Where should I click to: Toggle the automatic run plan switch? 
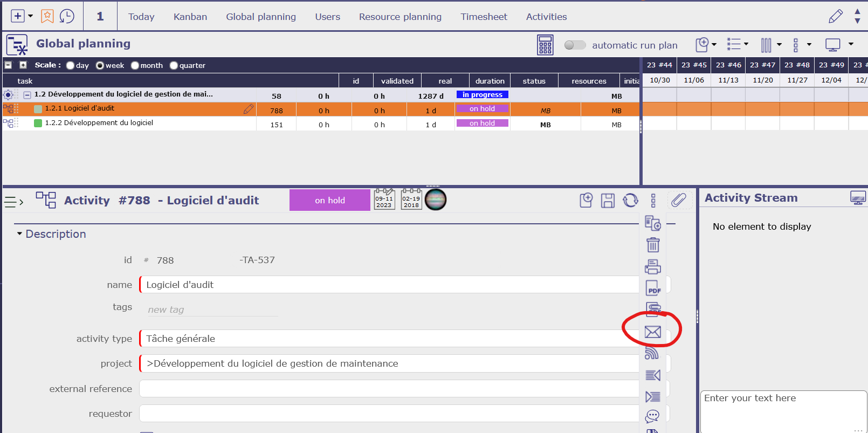[575, 45]
